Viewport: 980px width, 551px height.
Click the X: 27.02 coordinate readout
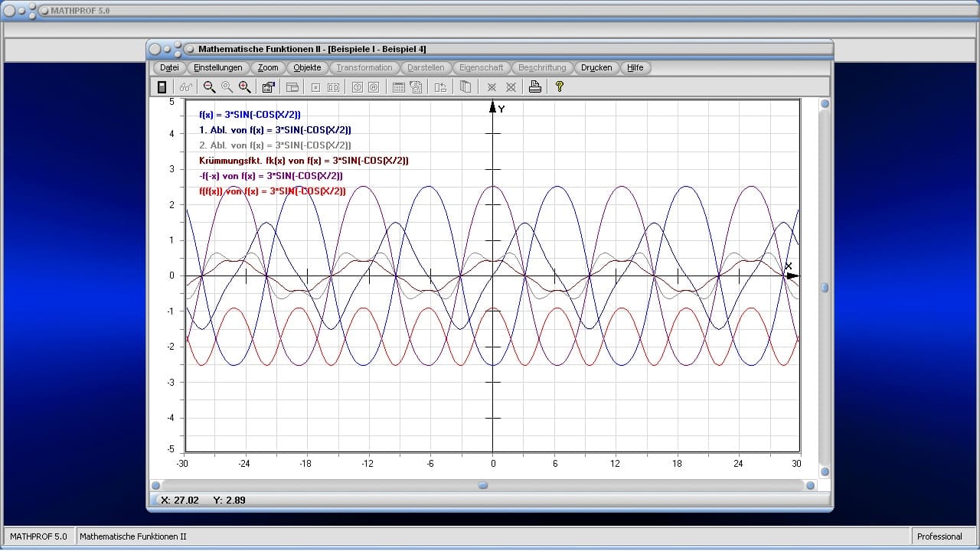pyautogui.click(x=180, y=500)
